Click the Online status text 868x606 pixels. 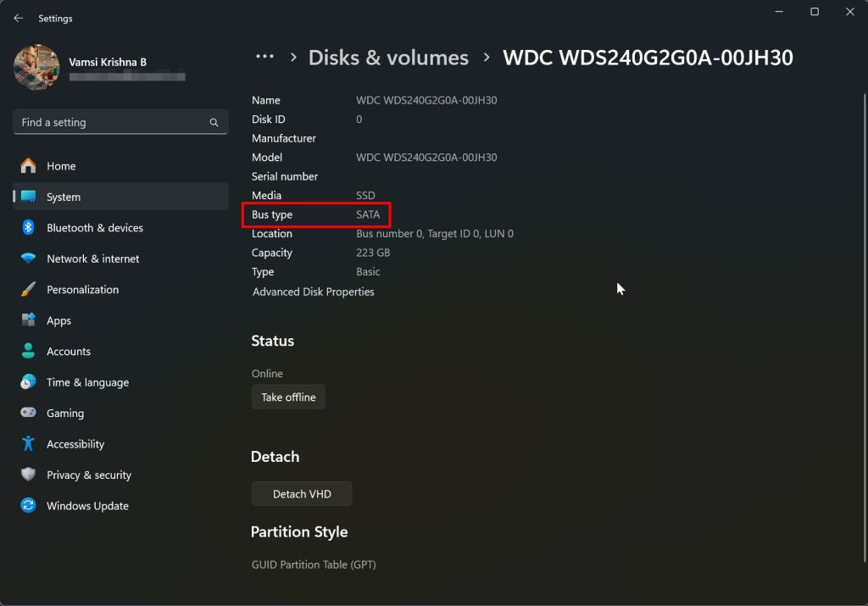coord(267,374)
